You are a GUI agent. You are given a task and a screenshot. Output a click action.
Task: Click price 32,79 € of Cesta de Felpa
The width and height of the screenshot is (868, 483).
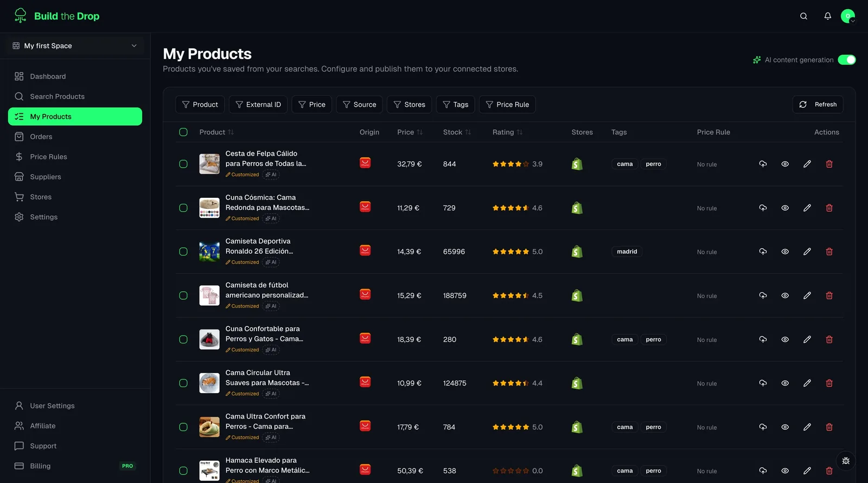click(410, 164)
